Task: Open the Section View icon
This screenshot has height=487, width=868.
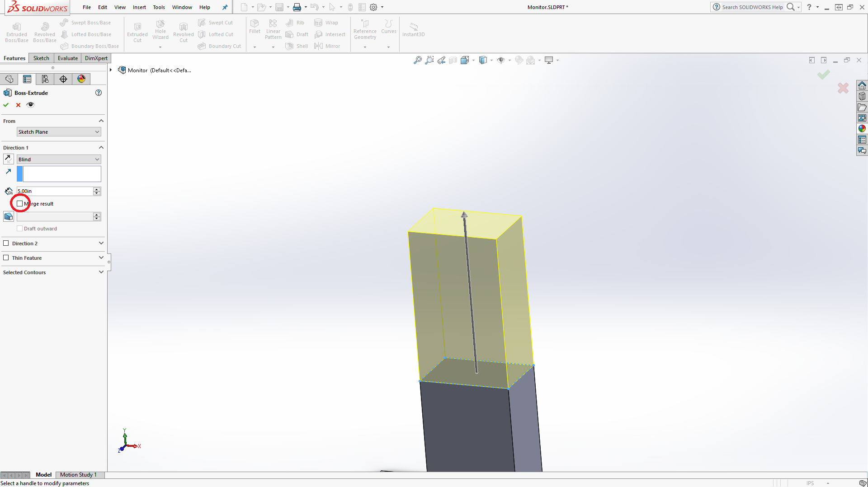Action: tap(453, 60)
